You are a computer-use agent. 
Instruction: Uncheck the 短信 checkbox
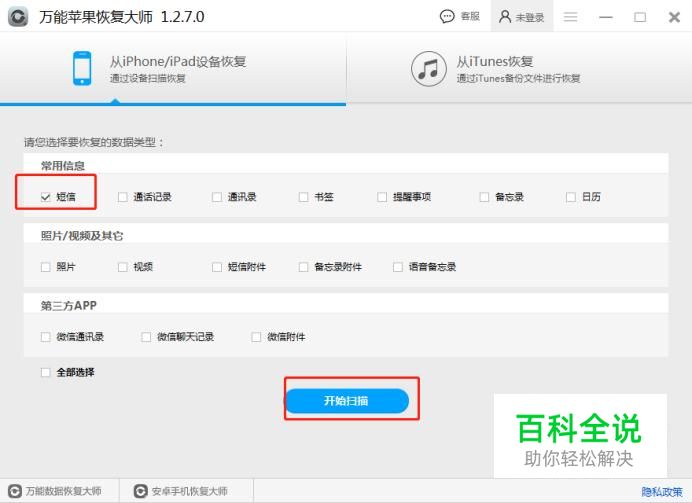point(45,197)
